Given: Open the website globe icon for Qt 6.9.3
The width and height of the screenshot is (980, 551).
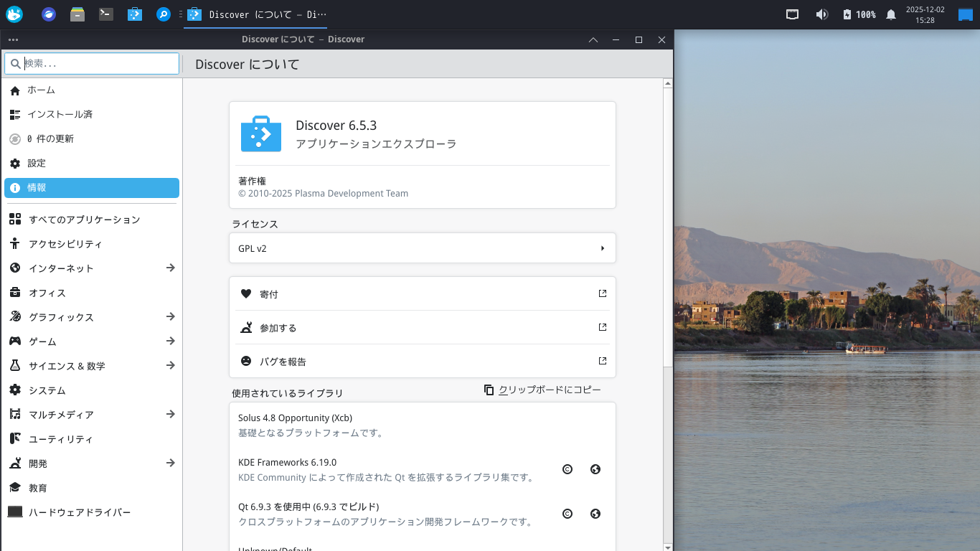Looking at the screenshot, I should (595, 513).
